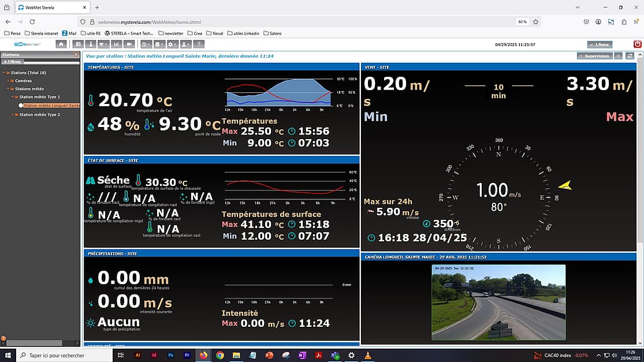Click the Home icon in WebMet toolbar
The height and width of the screenshot is (362, 644).
(x=61, y=44)
